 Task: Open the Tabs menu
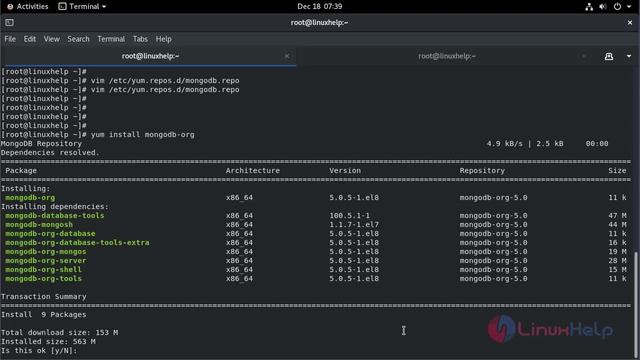[x=140, y=39]
